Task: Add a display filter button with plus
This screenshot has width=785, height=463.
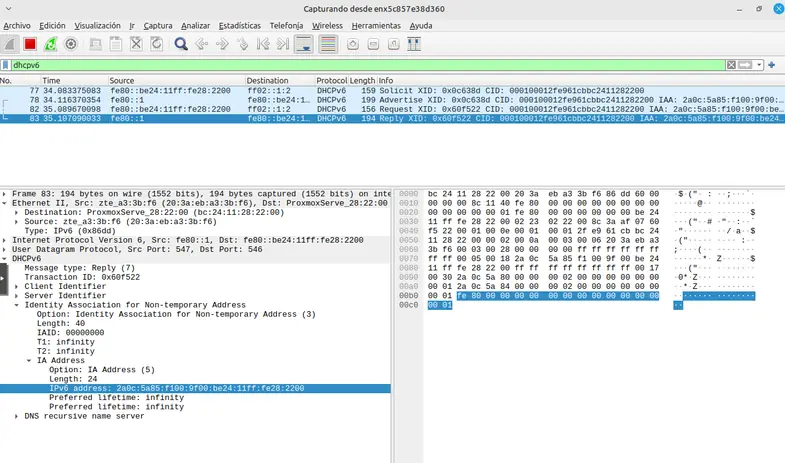Action: (771, 65)
